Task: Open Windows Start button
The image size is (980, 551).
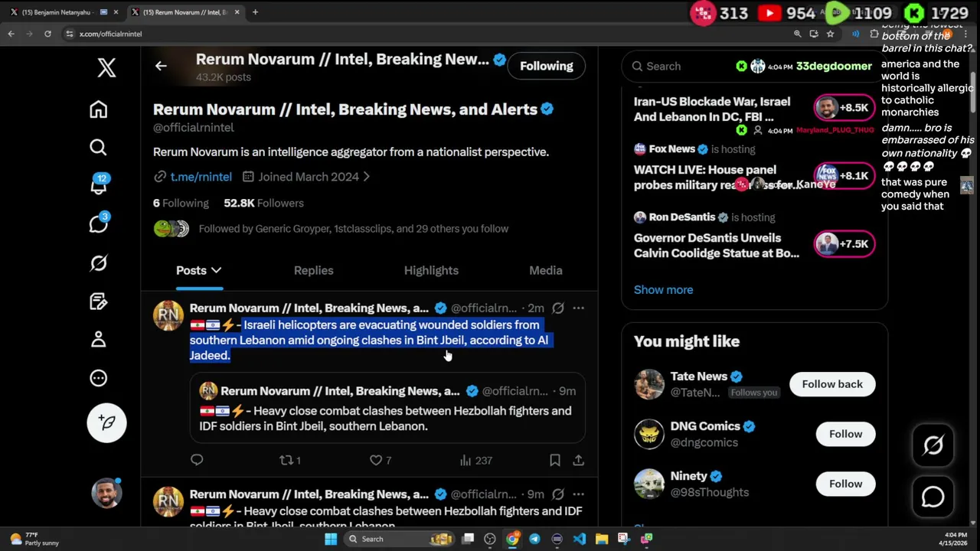Action: pos(331,539)
